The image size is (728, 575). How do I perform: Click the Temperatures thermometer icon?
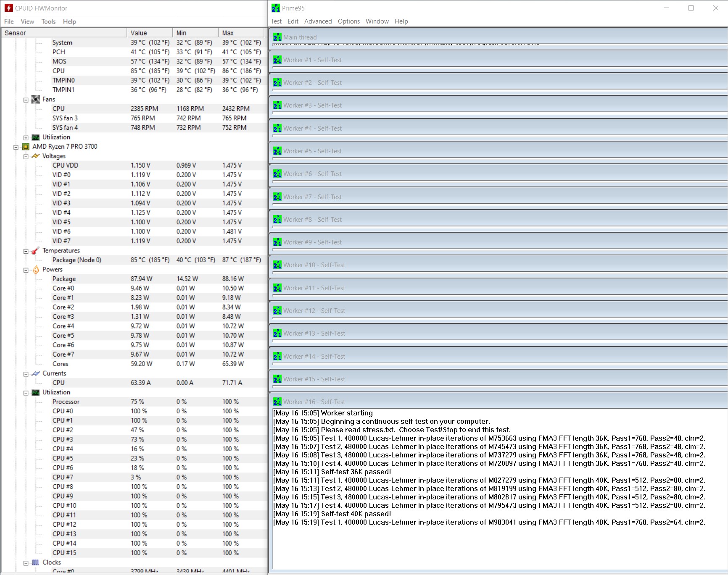pyautogui.click(x=36, y=250)
